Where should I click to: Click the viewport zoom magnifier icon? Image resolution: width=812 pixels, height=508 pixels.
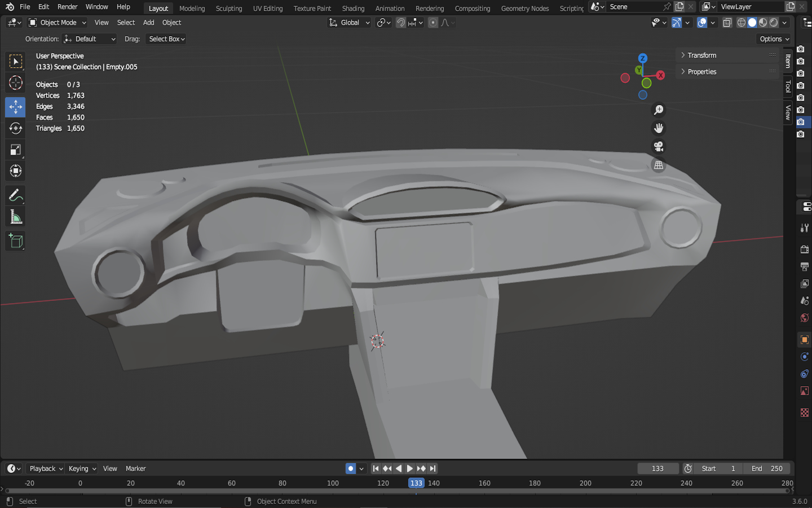[x=658, y=110]
